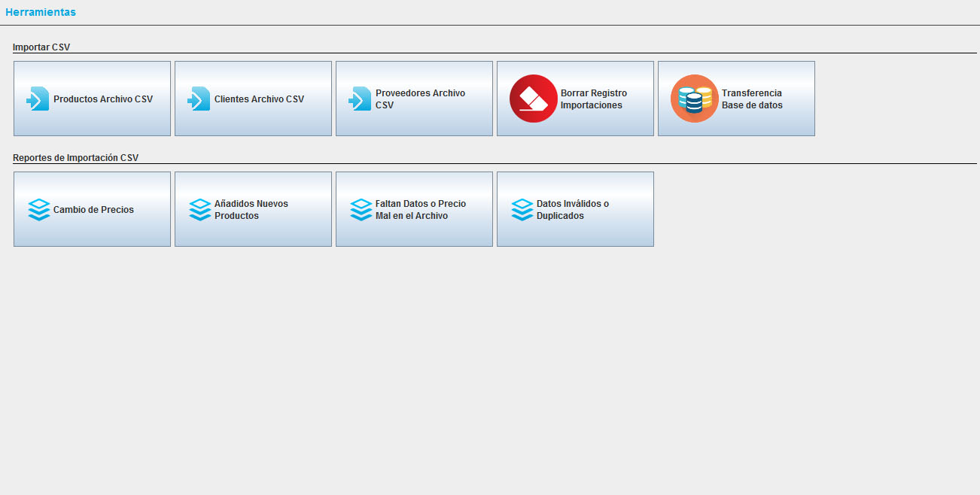Image resolution: width=980 pixels, height=495 pixels.
Task: Click the layers icon next to Faltan Datos
Action: point(361,209)
